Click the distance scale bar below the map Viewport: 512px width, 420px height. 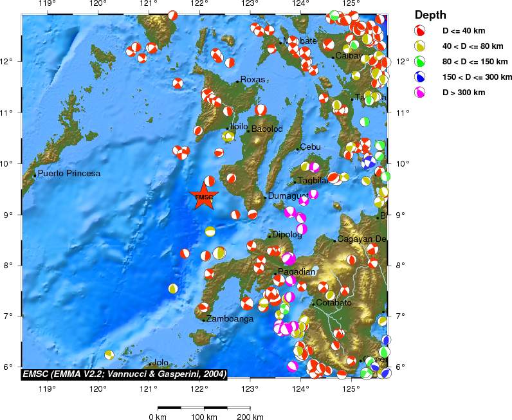(x=205, y=407)
